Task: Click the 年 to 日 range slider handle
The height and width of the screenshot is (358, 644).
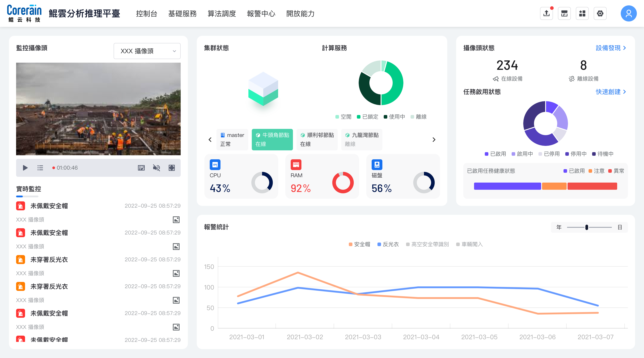Action: 587,227
